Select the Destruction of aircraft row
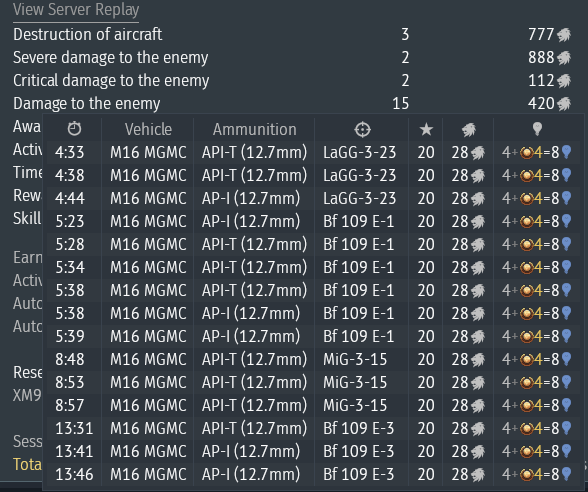 coord(292,34)
